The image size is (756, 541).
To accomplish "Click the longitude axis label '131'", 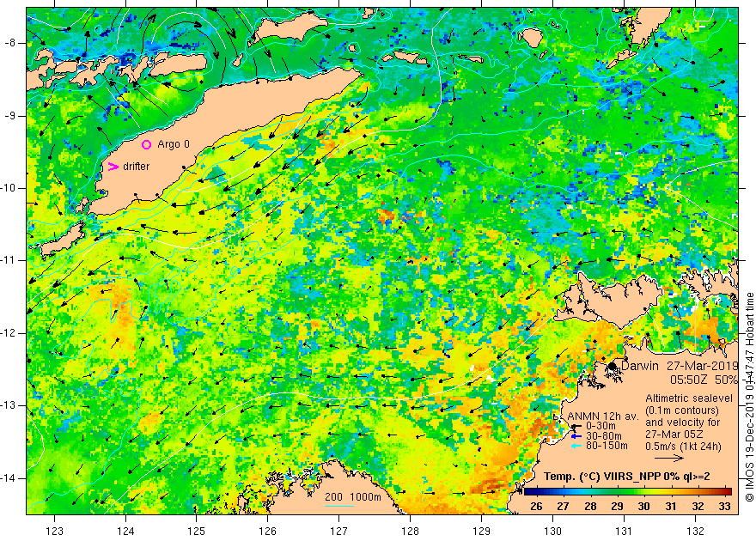I will point(625,531).
